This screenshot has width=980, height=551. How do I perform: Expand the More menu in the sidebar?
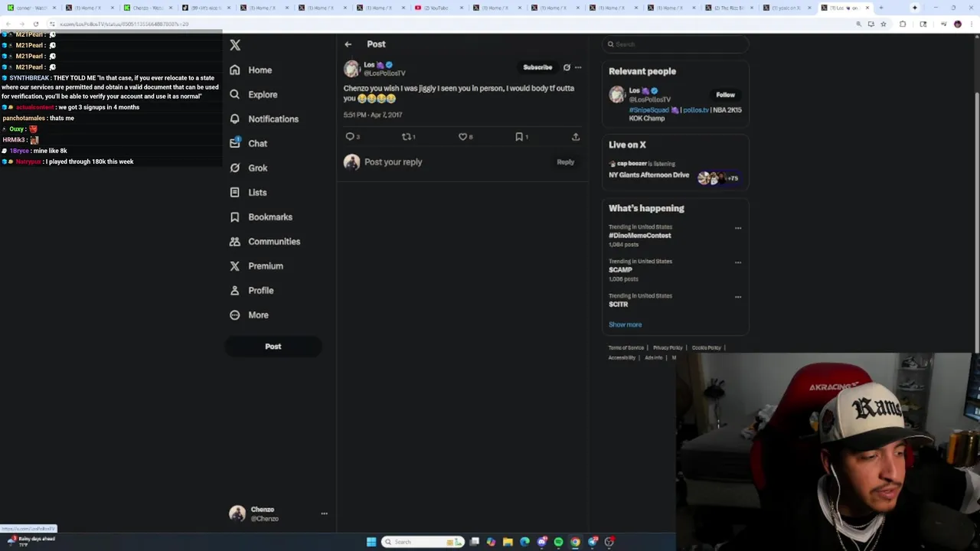249,315
